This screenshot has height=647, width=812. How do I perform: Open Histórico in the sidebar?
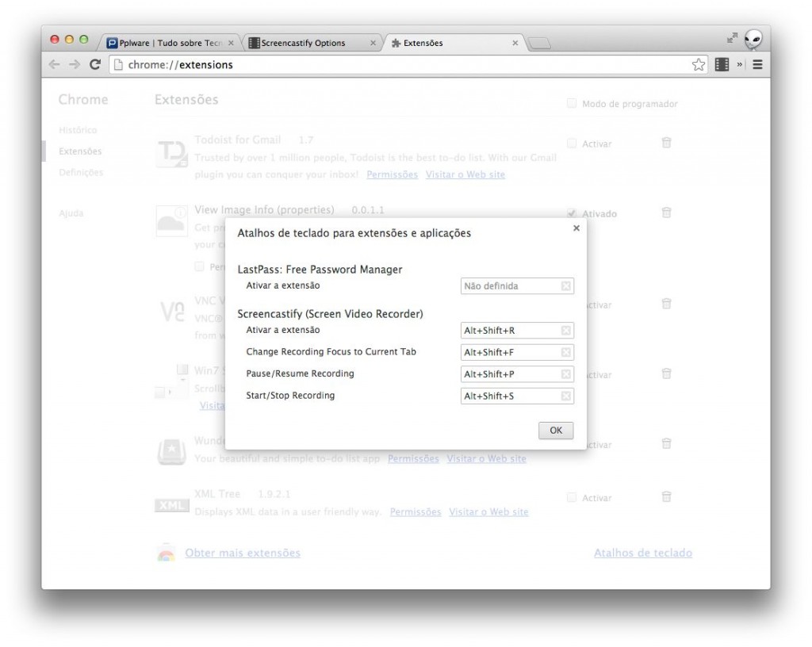point(78,130)
